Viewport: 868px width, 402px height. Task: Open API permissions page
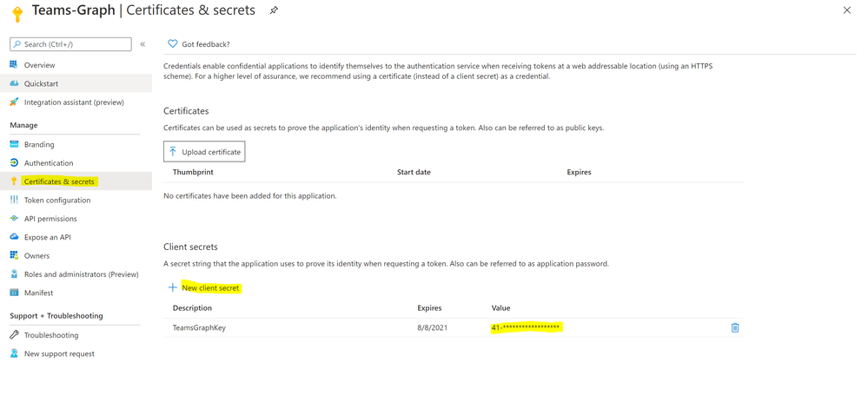click(x=50, y=219)
